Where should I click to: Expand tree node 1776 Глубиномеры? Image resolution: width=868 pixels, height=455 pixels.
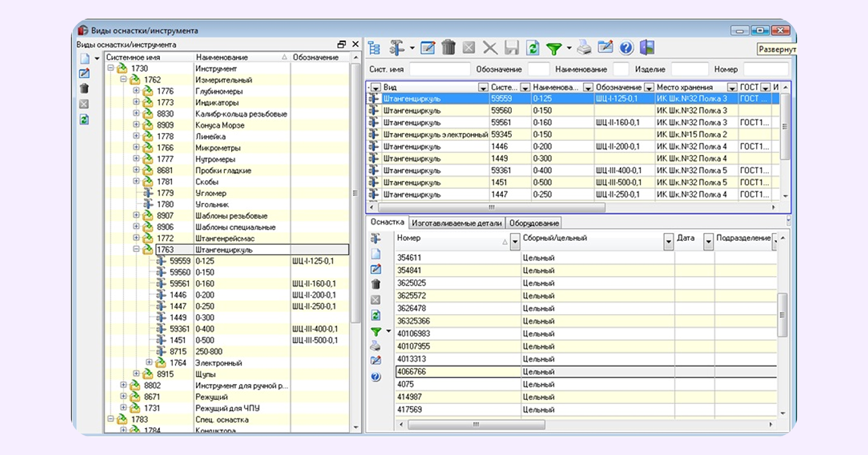[x=136, y=91]
